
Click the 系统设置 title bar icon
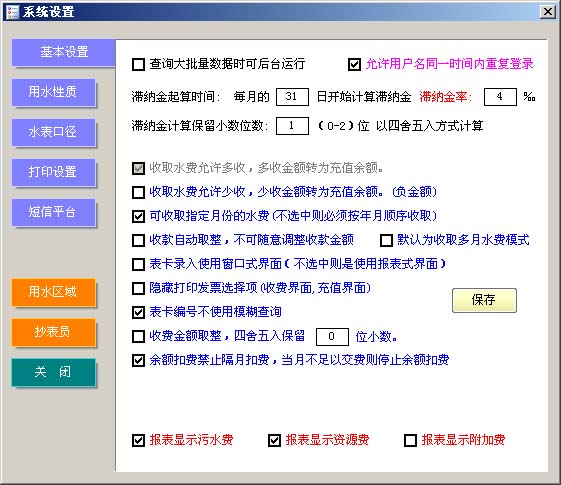(12, 12)
